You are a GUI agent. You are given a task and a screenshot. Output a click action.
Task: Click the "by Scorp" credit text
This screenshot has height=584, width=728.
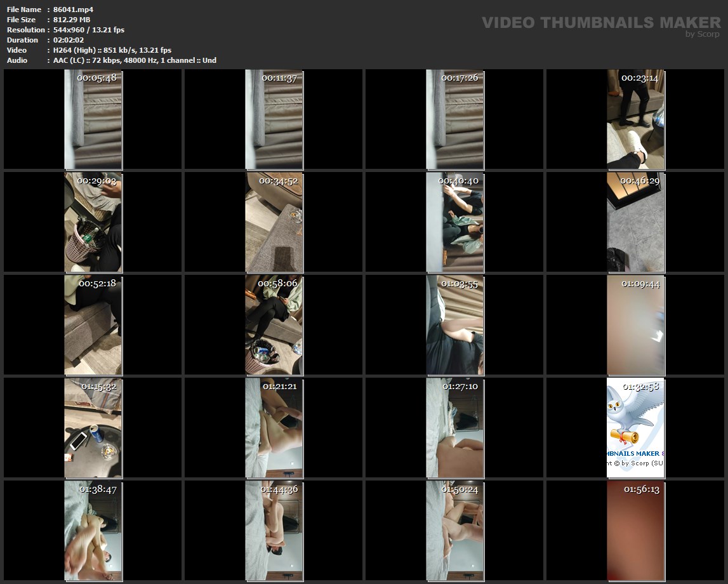click(x=702, y=34)
